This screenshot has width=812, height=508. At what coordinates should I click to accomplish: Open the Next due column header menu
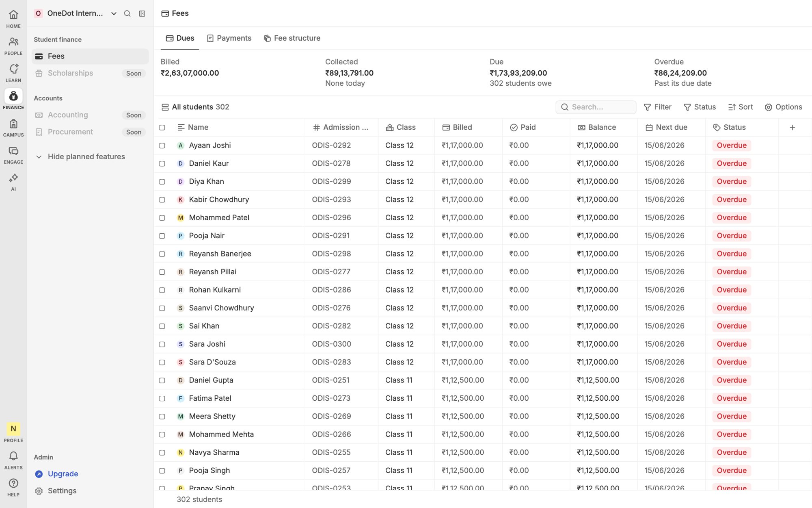[671, 128]
